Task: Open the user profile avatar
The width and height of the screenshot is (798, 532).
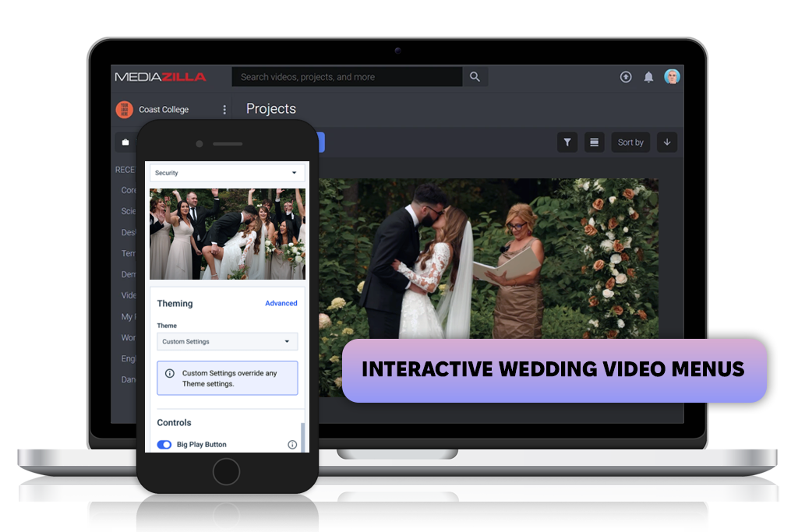Action: 672,77
